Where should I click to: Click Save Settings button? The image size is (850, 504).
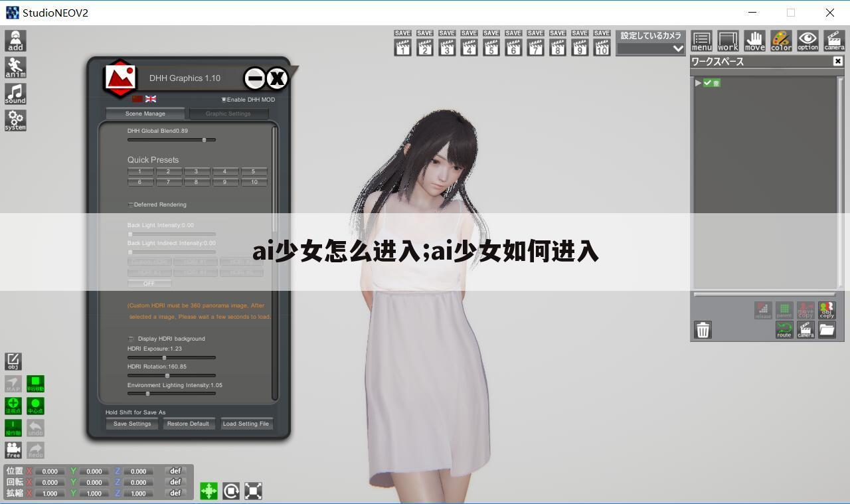pyautogui.click(x=132, y=424)
